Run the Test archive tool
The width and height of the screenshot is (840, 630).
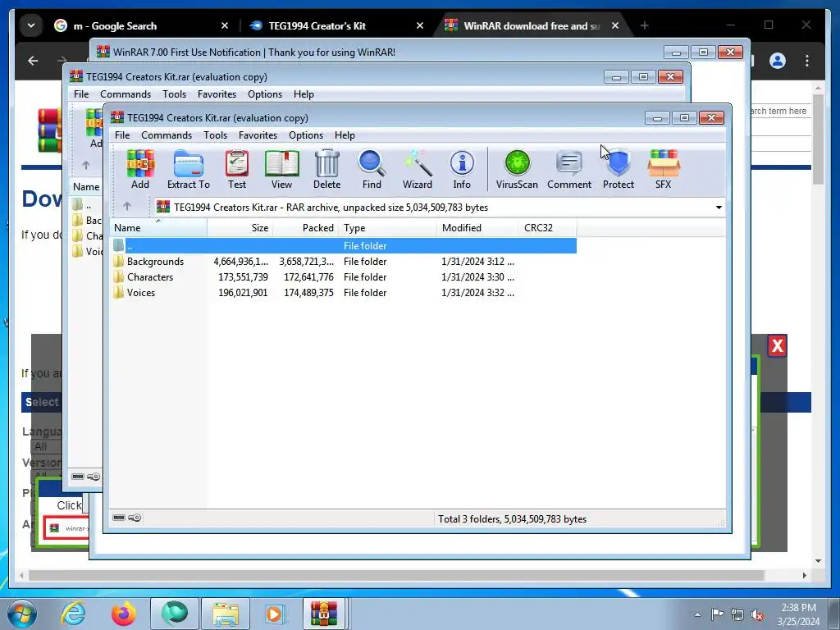[x=237, y=169]
